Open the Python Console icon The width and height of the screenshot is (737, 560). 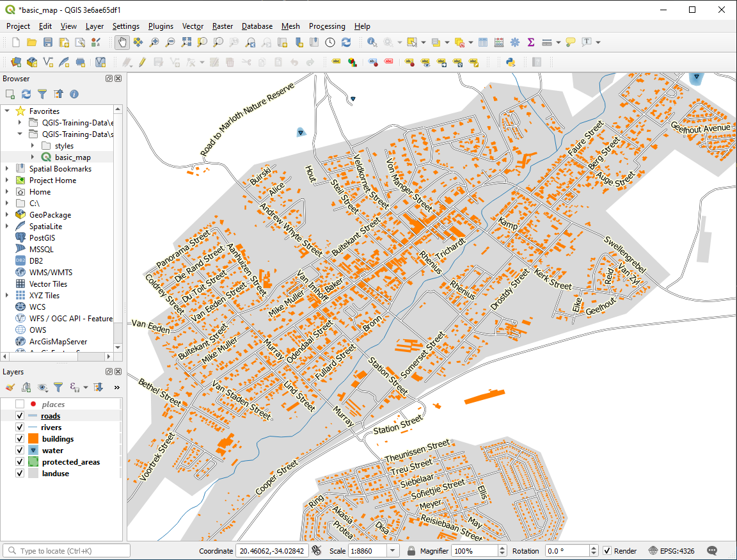tap(511, 62)
